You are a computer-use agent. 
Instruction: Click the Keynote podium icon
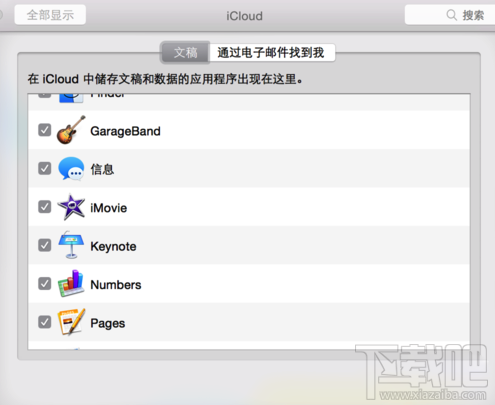point(71,245)
